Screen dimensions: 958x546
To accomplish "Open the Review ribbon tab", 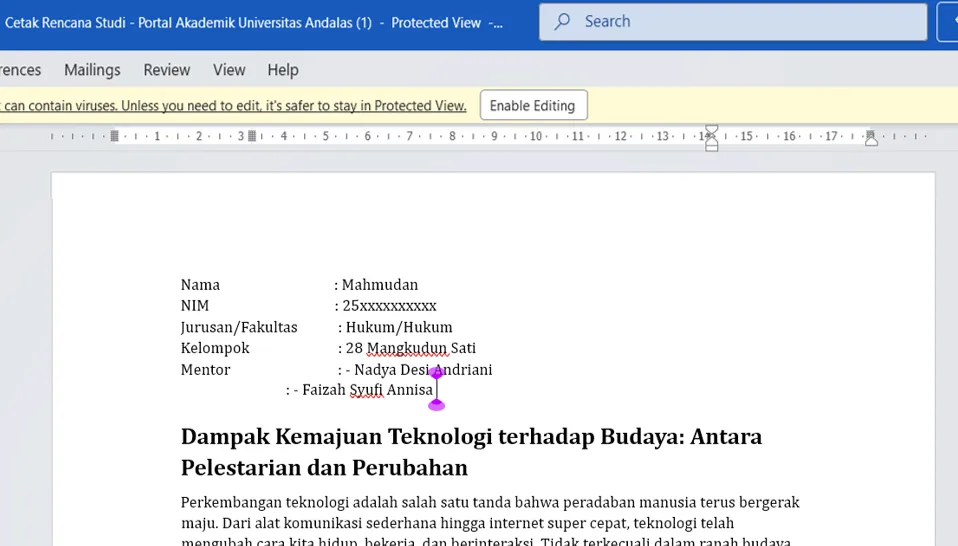I will (x=167, y=70).
